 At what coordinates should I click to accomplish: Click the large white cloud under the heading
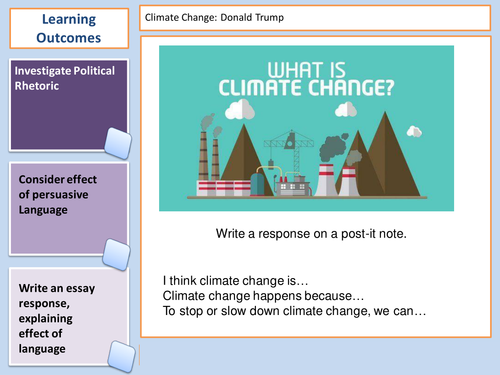(240, 109)
